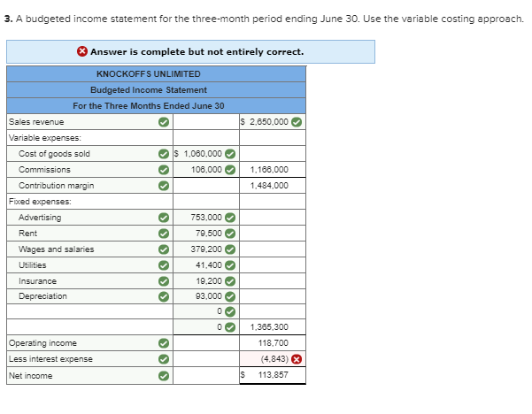The width and height of the screenshot is (532, 414).
Task: Click green check next to Cost of goods sold label
Action: click(x=164, y=154)
